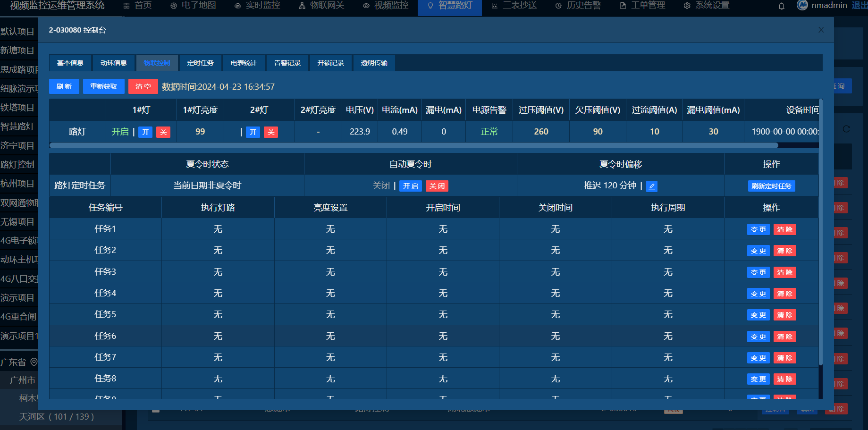Click the horizontal scrollbar under 路灯 table
The height and width of the screenshot is (430, 868).
pos(413,145)
